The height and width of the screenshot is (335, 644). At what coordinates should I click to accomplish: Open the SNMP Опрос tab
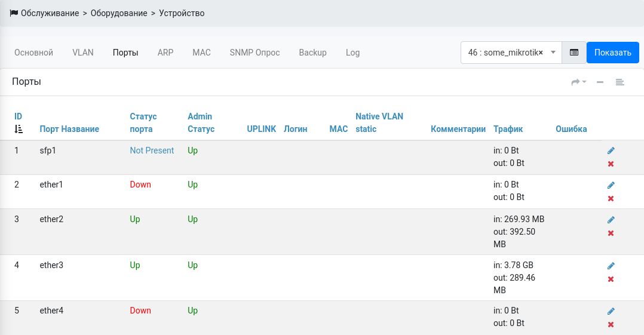pyautogui.click(x=254, y=53)
